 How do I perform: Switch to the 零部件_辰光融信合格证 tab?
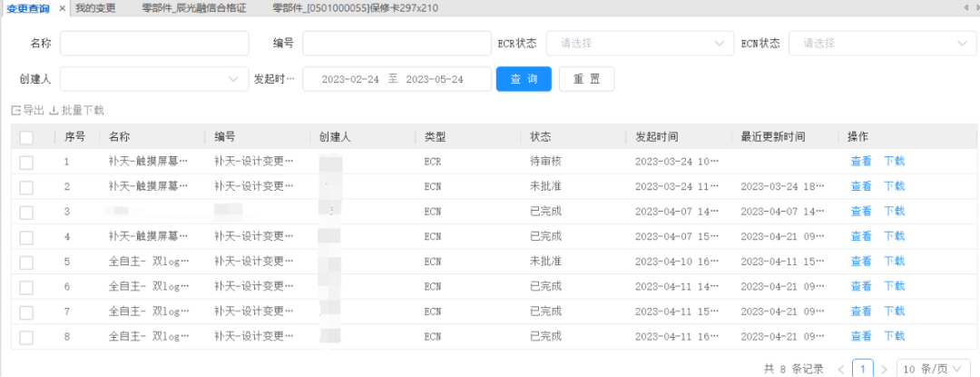point(194,7)
